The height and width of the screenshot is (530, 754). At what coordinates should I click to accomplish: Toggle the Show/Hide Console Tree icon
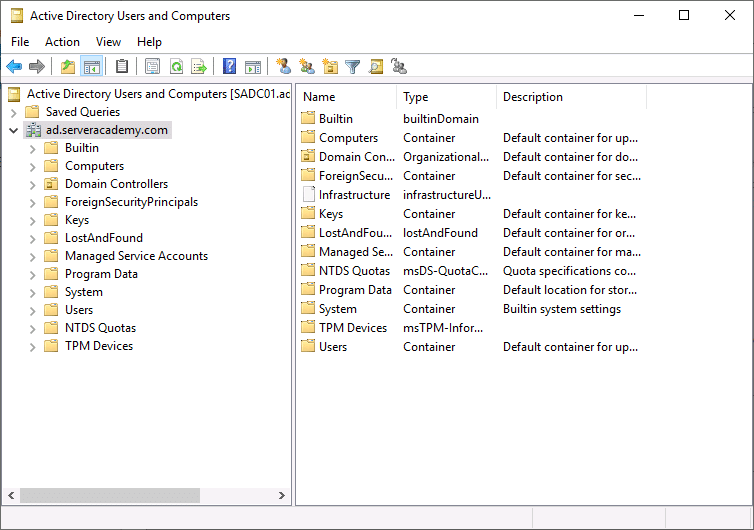(x=92, y=66)
